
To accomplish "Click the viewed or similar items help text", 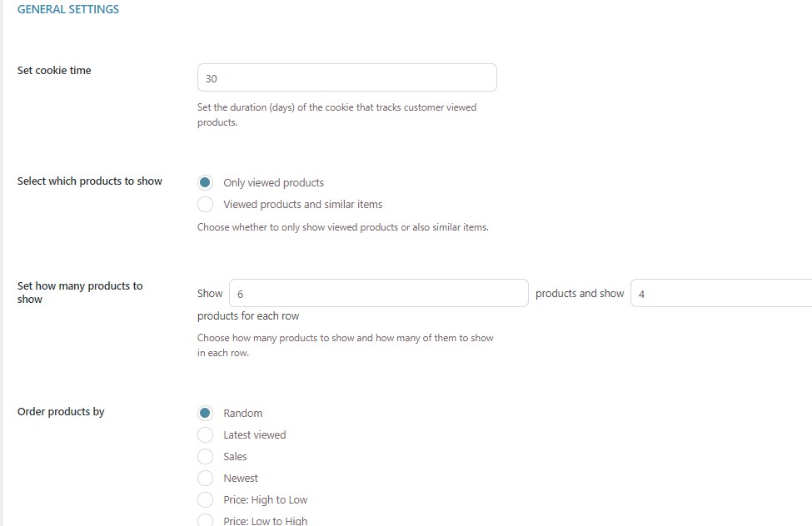I will click(x=342, y=227).
